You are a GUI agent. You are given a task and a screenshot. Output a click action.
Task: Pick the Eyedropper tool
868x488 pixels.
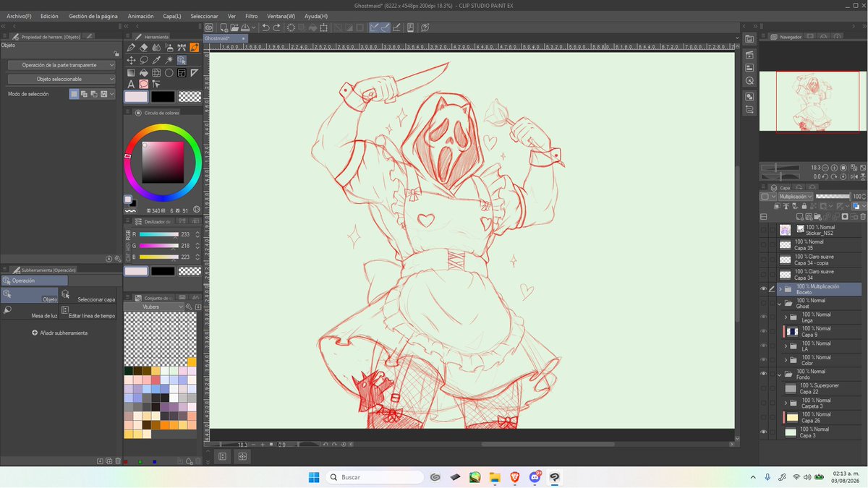click(x=156, y=60)
